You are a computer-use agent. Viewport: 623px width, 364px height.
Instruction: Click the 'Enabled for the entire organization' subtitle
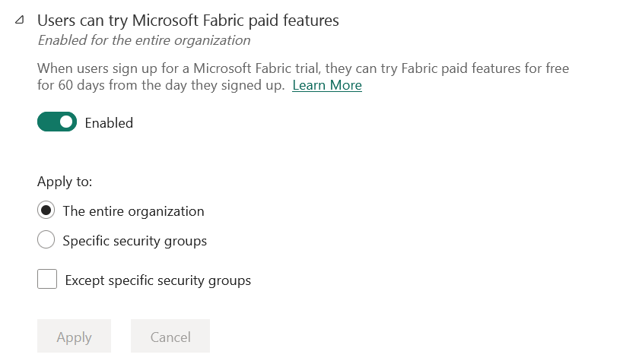point(144,40)
